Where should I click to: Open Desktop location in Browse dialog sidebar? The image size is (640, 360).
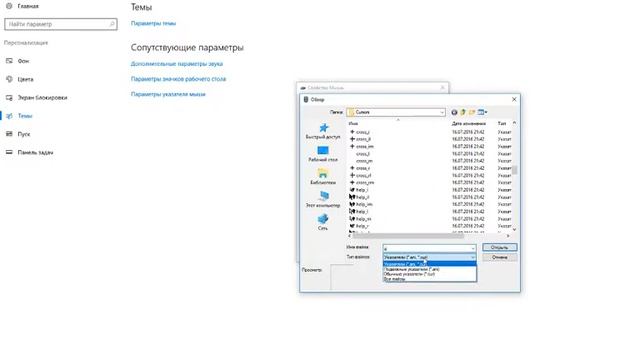(x=323, y=154)
